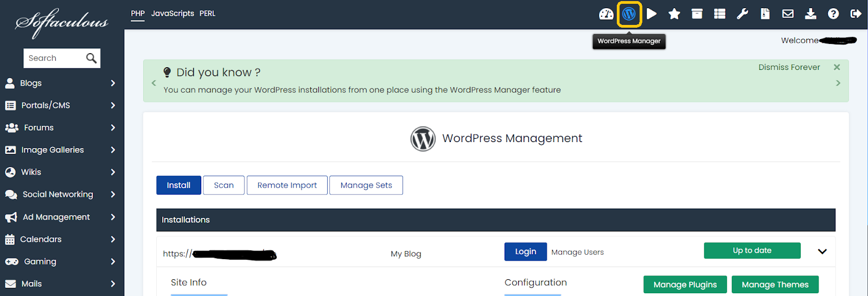
Task: Click the Social Networking chat icon
Action: 11,194
